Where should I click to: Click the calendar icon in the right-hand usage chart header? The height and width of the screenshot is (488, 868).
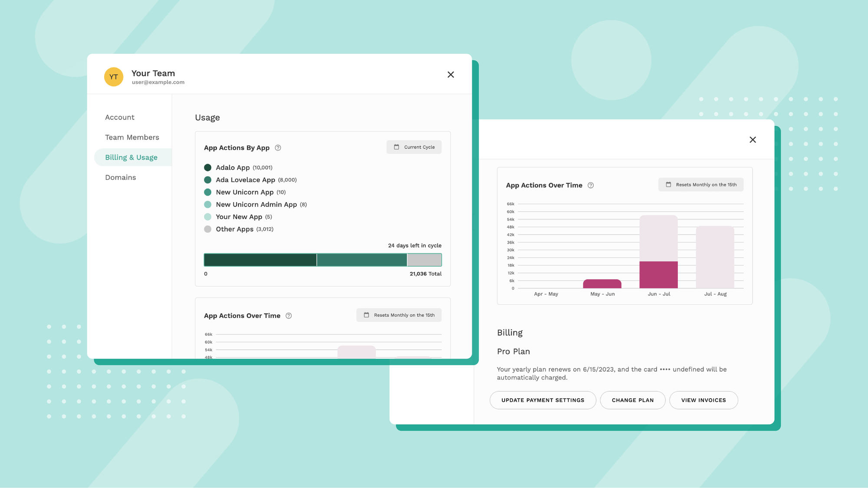(668, 184)
